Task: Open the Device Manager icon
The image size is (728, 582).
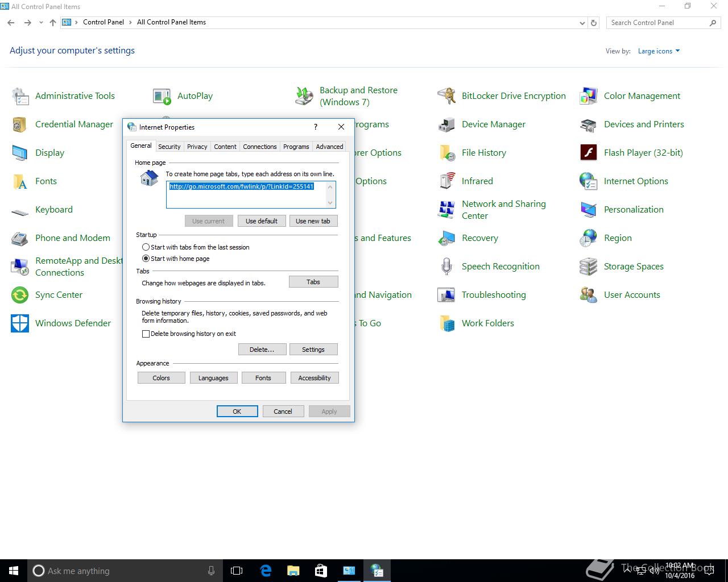Action: click(x=446, y=124)
